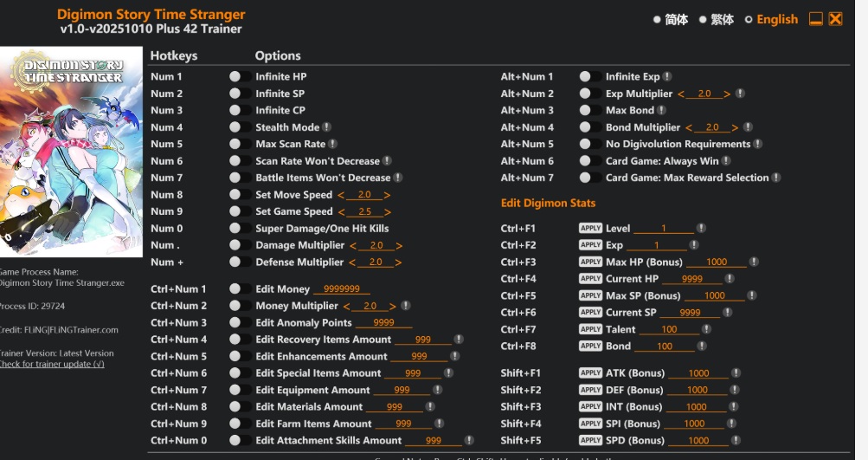Increase Exp Multiplier with right arrow
This screenshot has height=460, width=868.
[727, 94]
